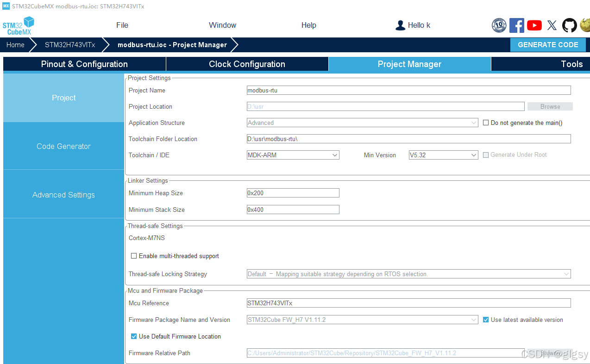The height and width of the screenshot is (364, 590).
Task: Click the Browse button for Project Location
Action: coord(550,106)
